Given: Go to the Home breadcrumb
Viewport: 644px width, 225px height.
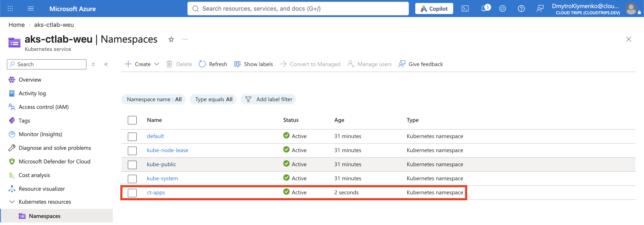Looking at the screenshot, I should point(16,25).
